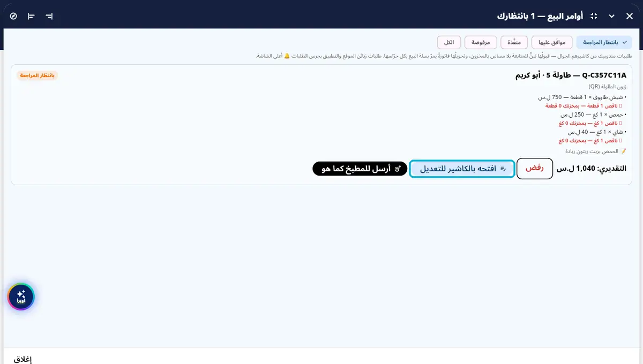Image resolution: width=643 pixels, height=364 pixels.
Task: Switch to the مرفوضة tab
Action: [x=481, y=42]
